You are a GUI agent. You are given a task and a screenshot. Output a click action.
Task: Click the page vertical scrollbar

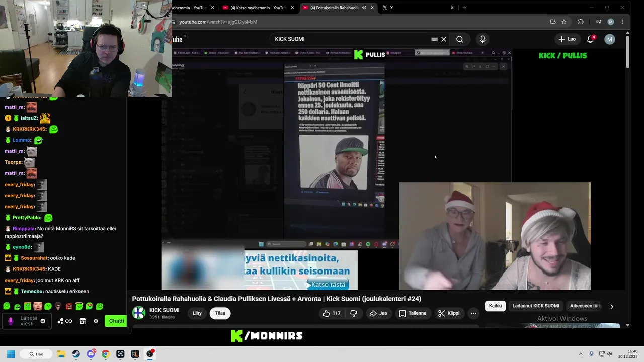pos(628,52)
